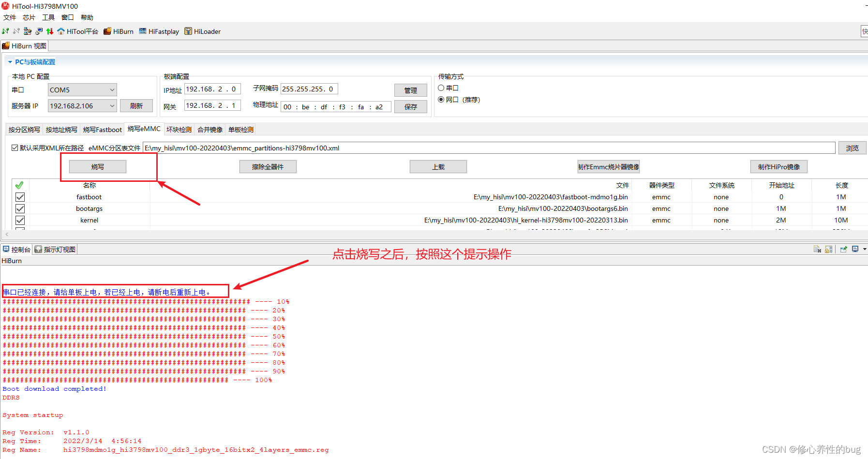Open the 芯片 menu
Image resolution: width=868 pixels, height=459 pixels.
(x=29, y=17)
